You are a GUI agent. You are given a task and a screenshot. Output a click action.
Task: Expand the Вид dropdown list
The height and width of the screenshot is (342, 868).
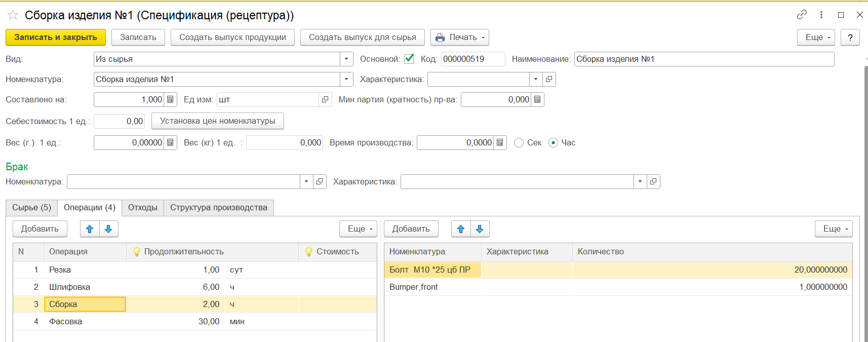[x=346, y=59]
